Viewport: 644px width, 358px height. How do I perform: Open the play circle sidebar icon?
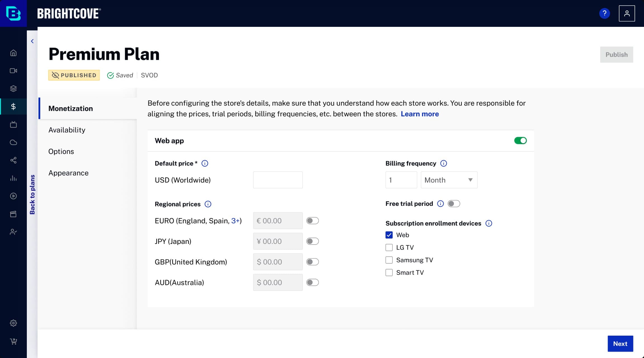(x=13, y=196)
